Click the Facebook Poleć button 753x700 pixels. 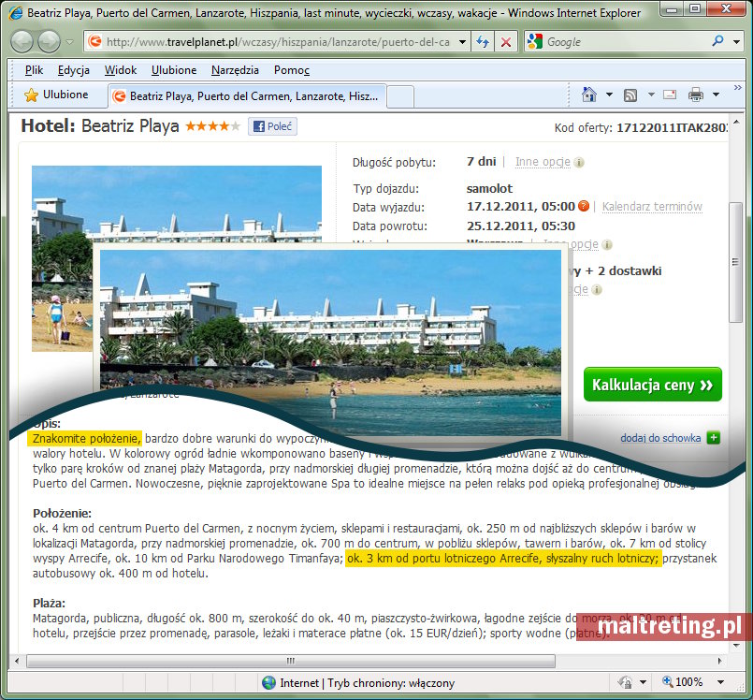(273, 126)
